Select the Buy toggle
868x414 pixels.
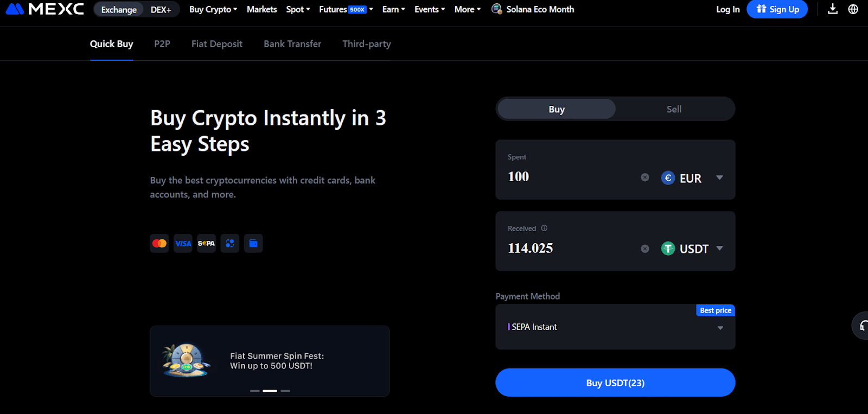[557, 109]
